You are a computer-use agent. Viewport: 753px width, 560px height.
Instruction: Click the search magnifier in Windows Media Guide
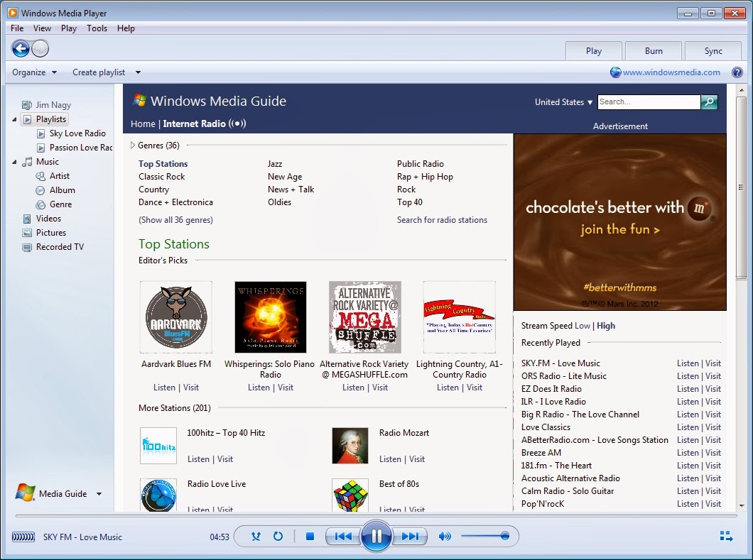[x=708, y=102]
